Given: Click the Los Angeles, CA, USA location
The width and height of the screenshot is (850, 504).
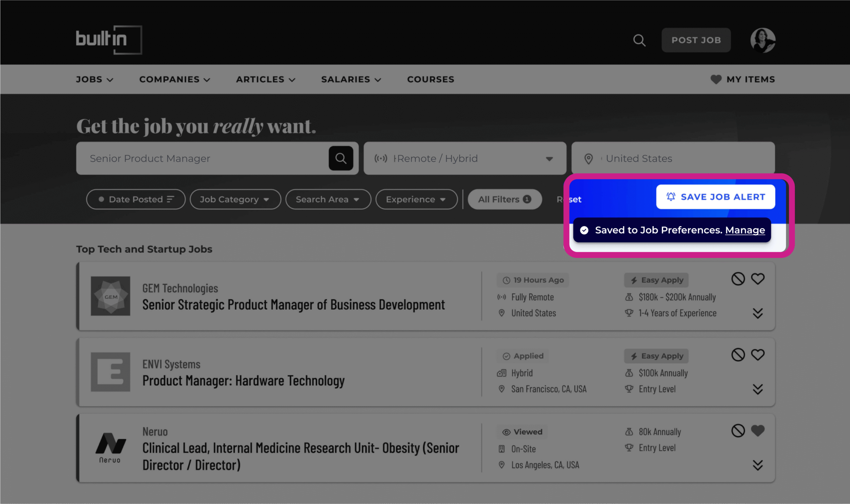Looking at the screenshot, I should coord(545,465).
